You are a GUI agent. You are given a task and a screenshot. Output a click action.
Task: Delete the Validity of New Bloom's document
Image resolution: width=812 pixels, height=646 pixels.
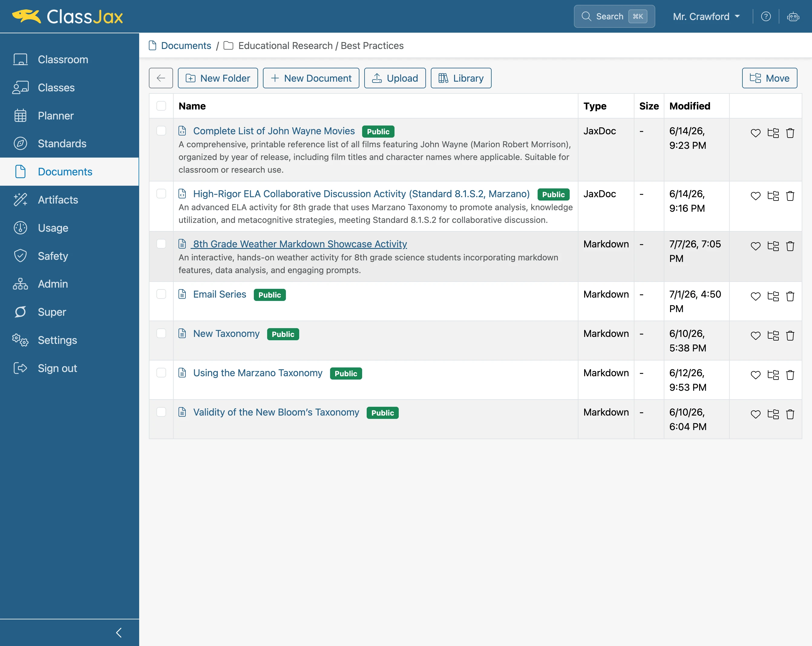click(790, 414)
